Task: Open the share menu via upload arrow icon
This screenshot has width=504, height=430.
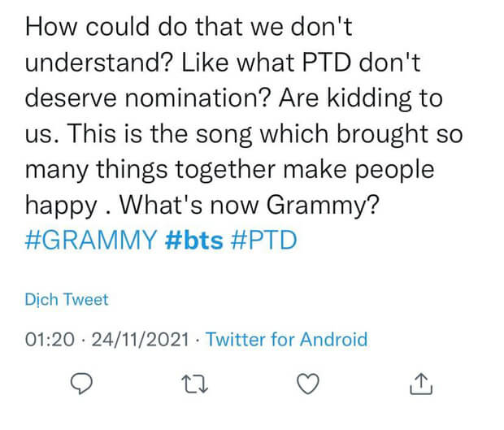Action: click(x=421, y=384)
